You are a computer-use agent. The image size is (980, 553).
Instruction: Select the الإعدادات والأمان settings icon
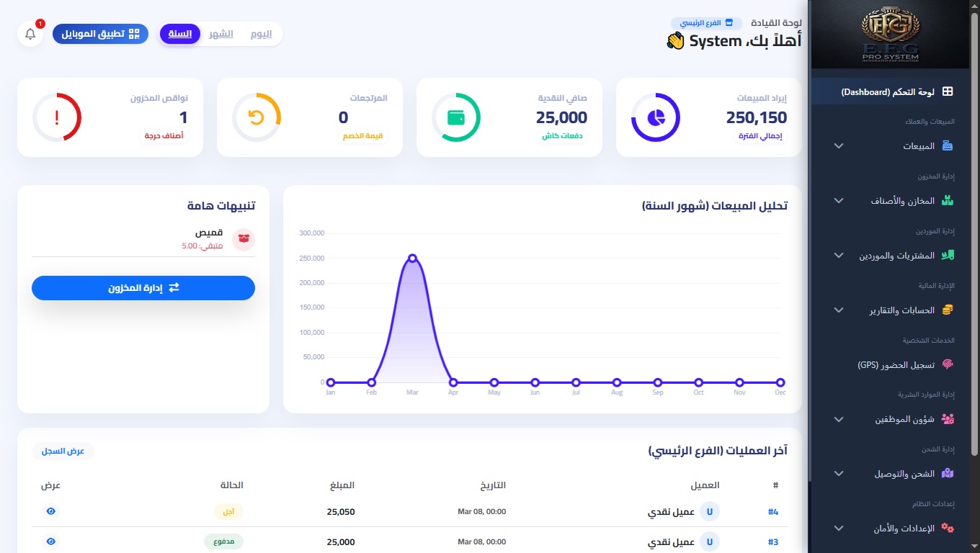coord(947,528)
